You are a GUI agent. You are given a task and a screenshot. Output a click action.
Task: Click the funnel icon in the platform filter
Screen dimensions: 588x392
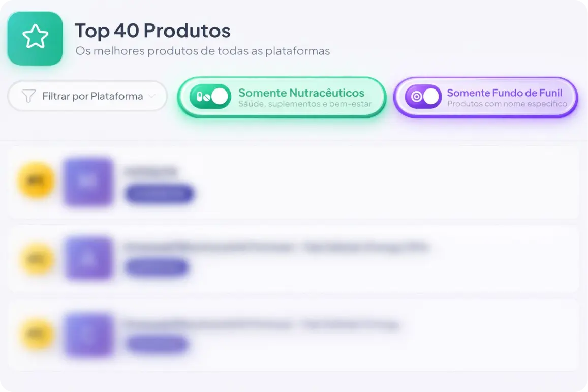tap(29, 96)
